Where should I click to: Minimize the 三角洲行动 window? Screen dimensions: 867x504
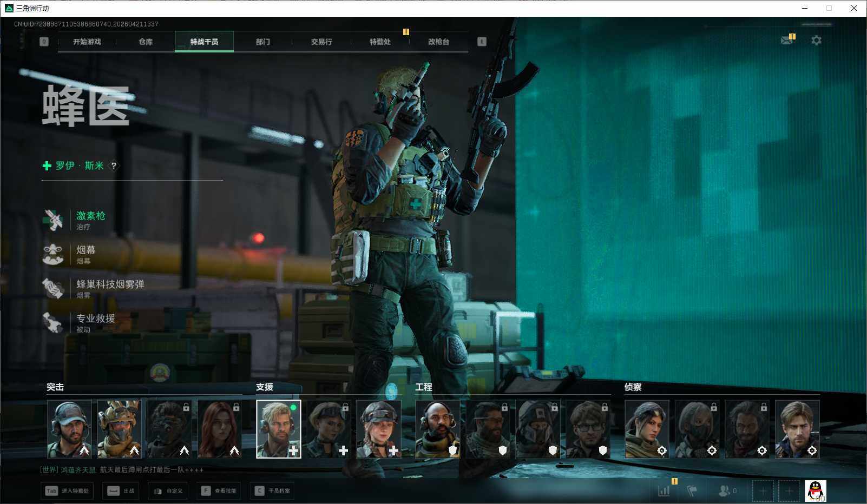[x=805, y=8]
